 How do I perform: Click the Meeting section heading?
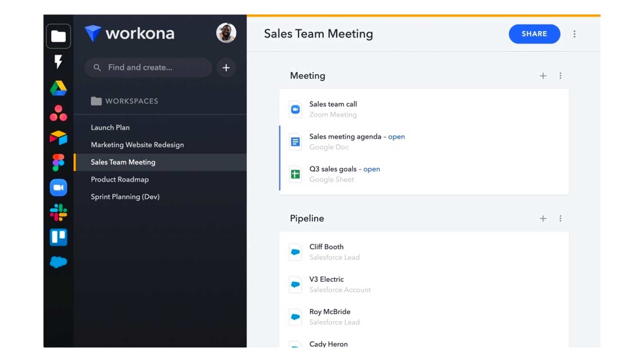point(308,76)
